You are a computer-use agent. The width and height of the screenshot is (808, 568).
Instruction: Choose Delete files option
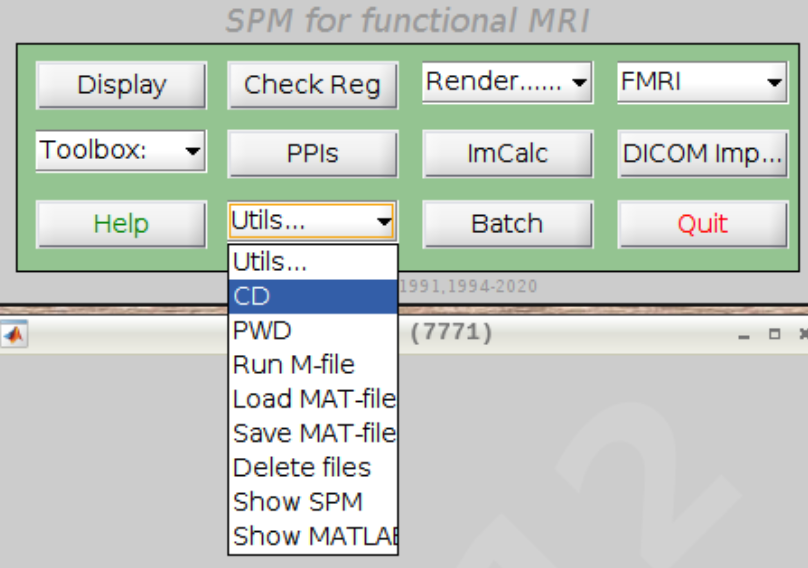[x=313, y=467]
